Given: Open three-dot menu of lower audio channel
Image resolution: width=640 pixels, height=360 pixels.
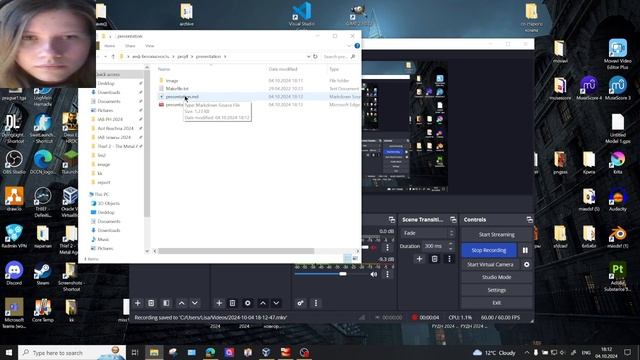Looking at the screenshot, I should 387,274.
